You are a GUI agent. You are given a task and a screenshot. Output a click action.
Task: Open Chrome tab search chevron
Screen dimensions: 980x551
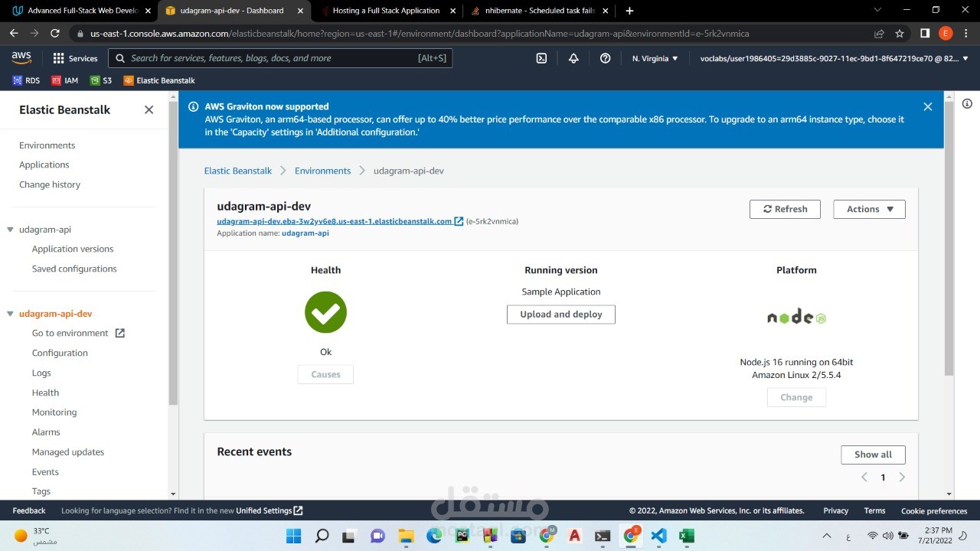pos(877,11)
